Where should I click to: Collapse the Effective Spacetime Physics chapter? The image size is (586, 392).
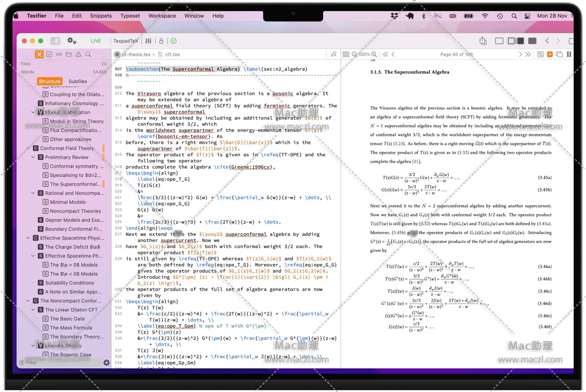click(28, 238)
